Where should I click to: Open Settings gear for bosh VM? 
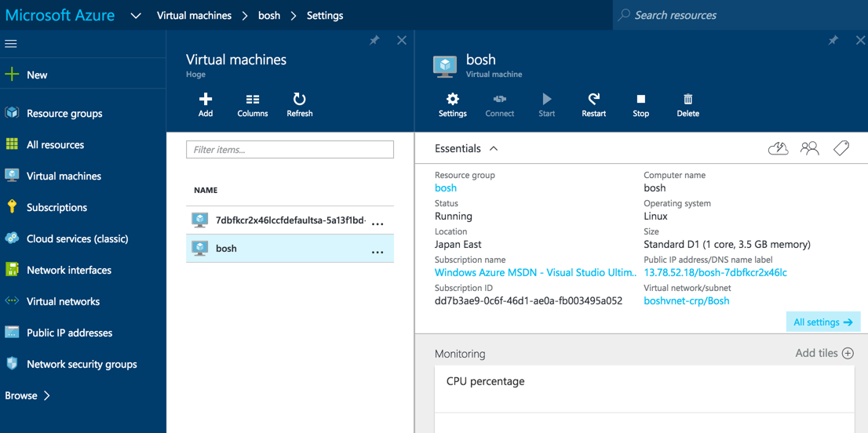tap(453, 106)
